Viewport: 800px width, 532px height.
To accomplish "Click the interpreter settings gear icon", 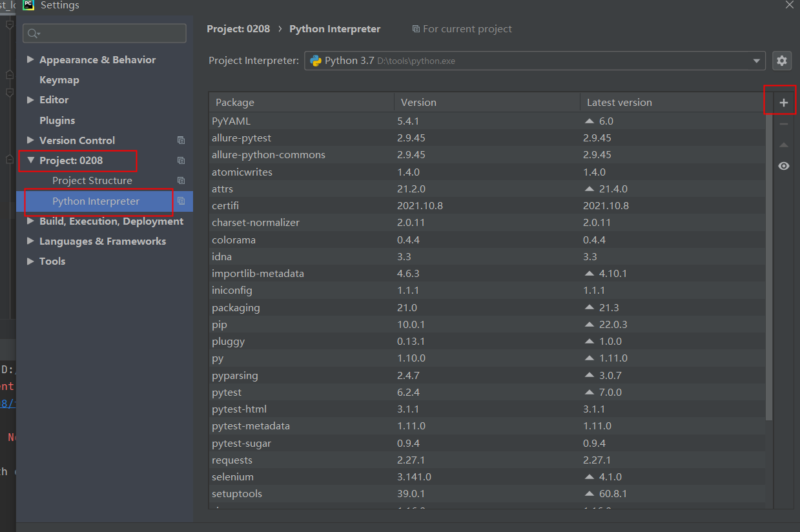I will pyautogui.click(x=782, y=61).
